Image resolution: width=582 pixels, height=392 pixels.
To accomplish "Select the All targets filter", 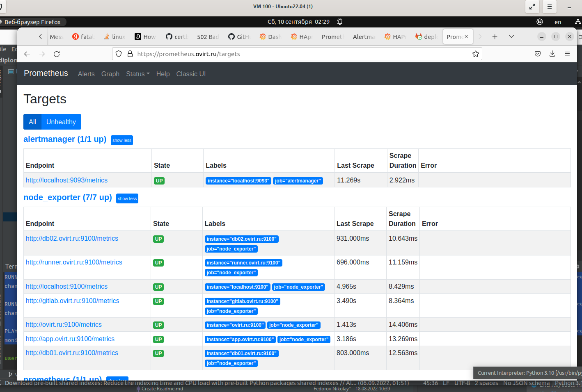I will tap(32, 122).
